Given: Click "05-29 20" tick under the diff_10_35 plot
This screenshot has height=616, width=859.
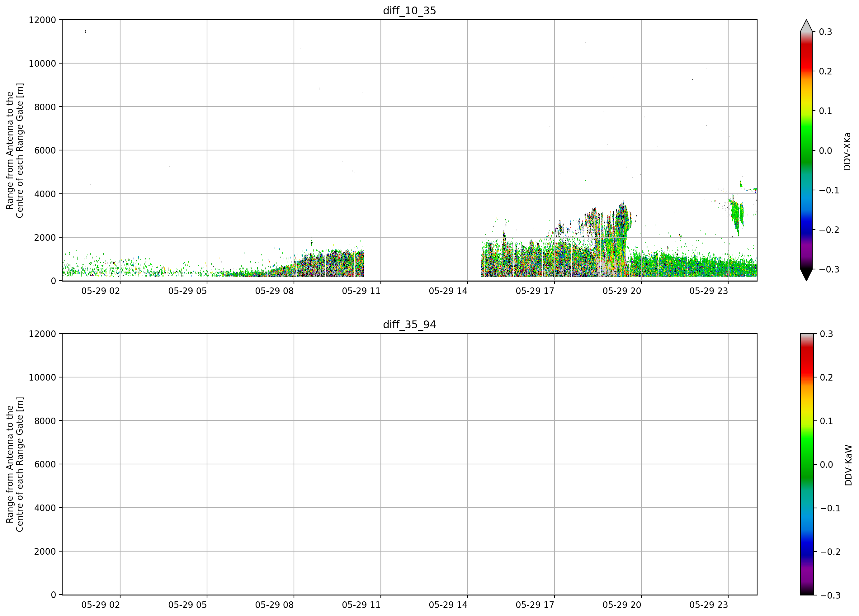Looking at the screenshot, I should [622, 291].
